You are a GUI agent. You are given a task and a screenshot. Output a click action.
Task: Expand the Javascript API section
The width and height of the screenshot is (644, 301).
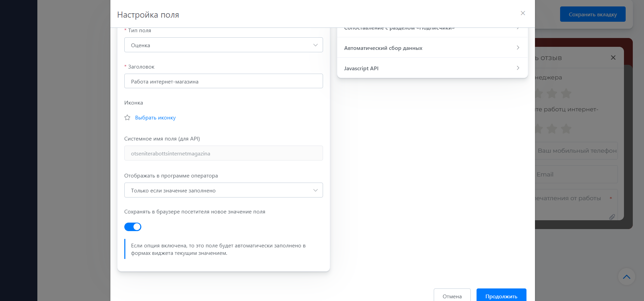coord(361,69)
